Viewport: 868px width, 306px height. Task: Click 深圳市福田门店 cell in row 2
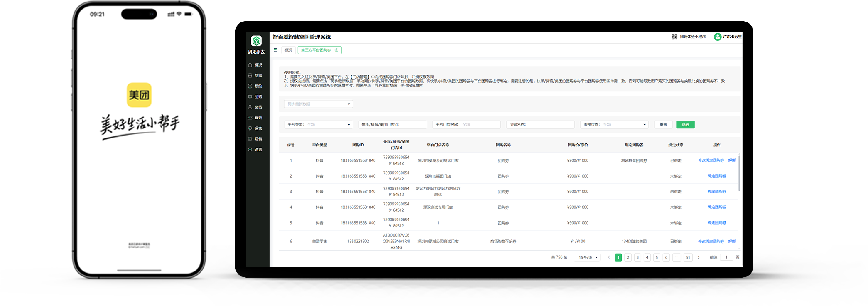coord(438,176)
